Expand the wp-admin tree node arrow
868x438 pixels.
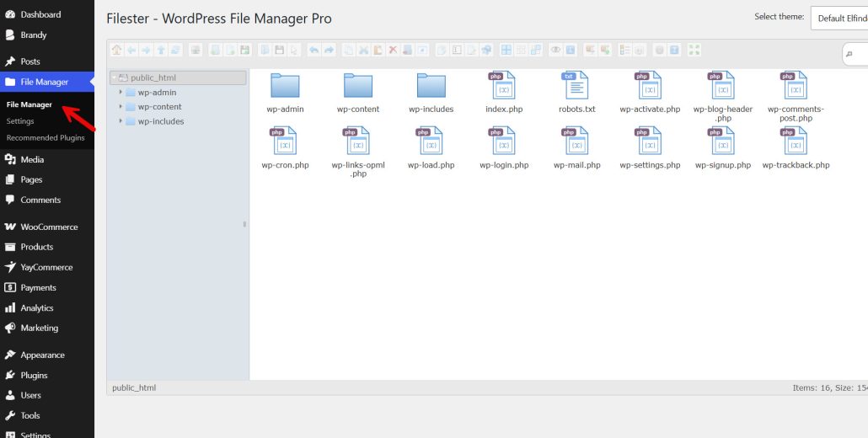121,93
